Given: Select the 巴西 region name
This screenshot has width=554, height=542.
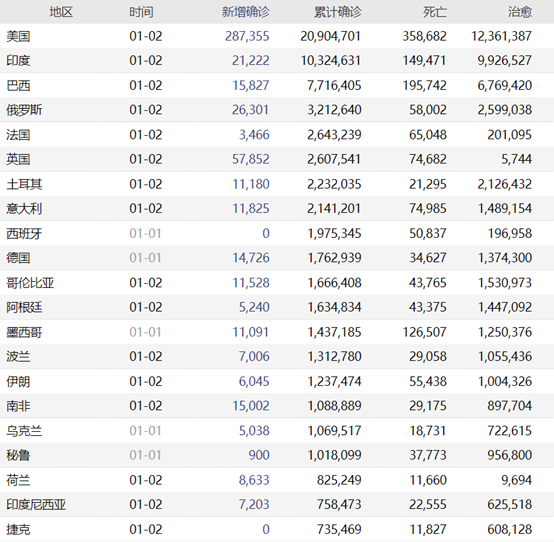Looking at the screenshot, I should point(18,86).
